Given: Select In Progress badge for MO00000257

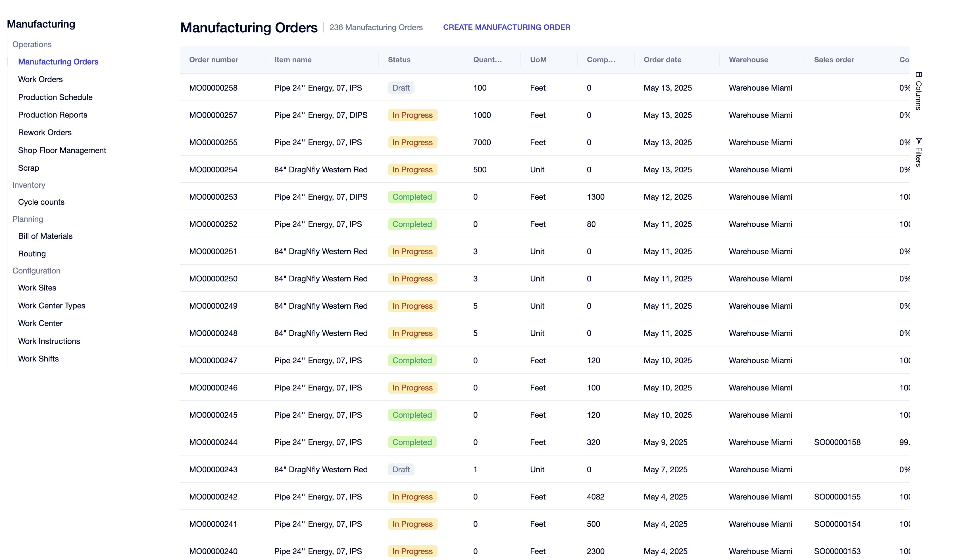Looking at the screenshot, I should [412, 115].
